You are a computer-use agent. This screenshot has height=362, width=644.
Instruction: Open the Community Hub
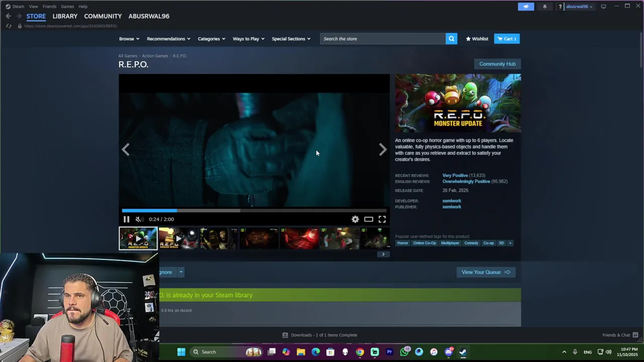click(x=498, y=64)
